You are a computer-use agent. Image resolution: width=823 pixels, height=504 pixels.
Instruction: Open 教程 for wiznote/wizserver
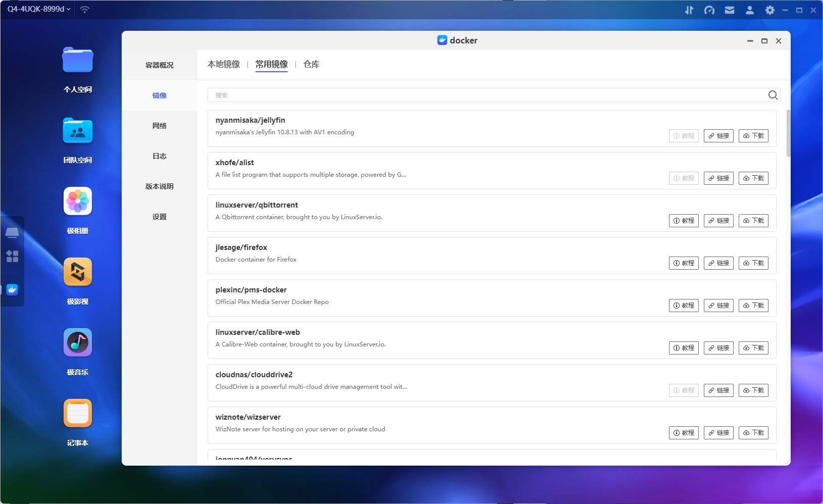click(684, 433)
